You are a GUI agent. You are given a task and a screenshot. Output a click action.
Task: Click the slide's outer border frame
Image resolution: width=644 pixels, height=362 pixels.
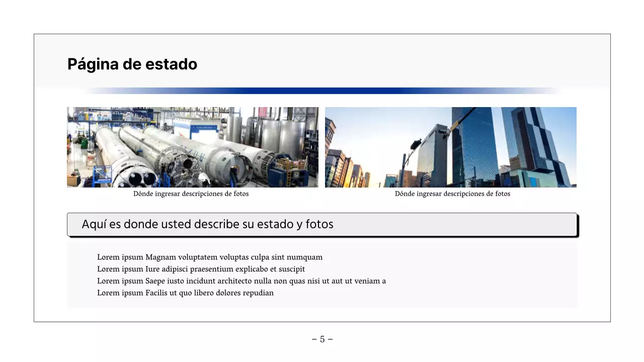[34, 176]
